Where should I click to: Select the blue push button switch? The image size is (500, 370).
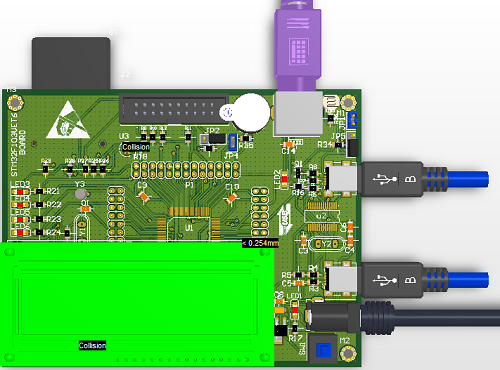click(x=323, y=350)
